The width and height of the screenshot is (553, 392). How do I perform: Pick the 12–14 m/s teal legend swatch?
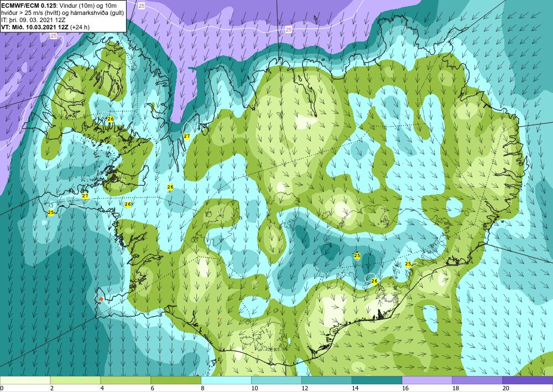coord(327,380)
